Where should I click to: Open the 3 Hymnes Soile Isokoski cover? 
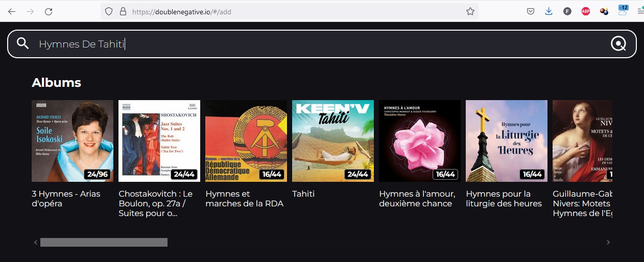73,141
